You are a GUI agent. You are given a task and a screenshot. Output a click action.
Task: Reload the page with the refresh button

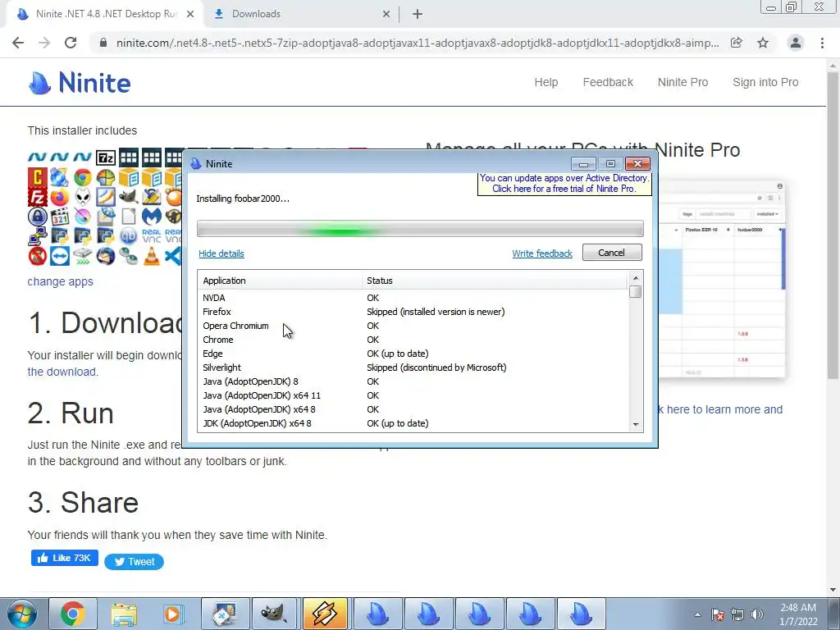(71, 43)
